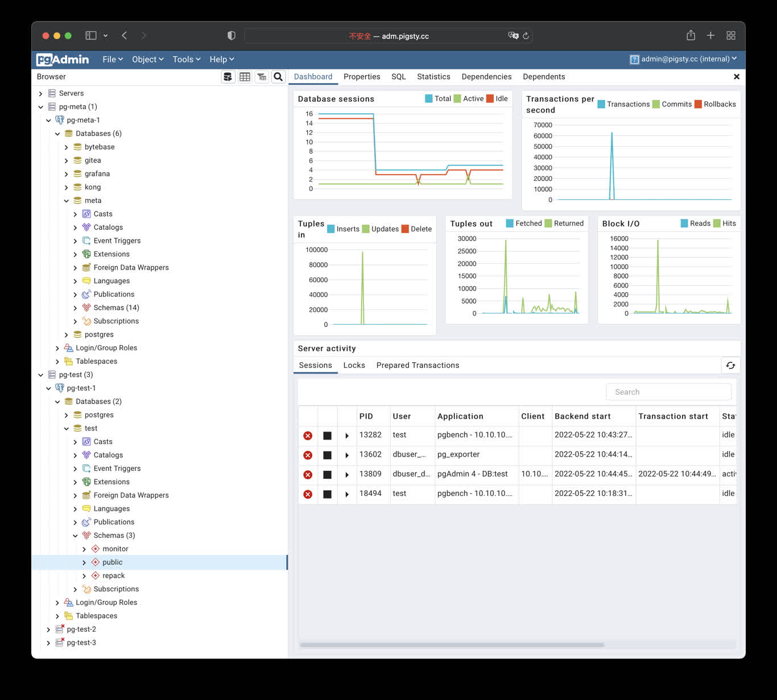Switch to the Statistics tab
The image size is (777, 700).
[433, 77]
